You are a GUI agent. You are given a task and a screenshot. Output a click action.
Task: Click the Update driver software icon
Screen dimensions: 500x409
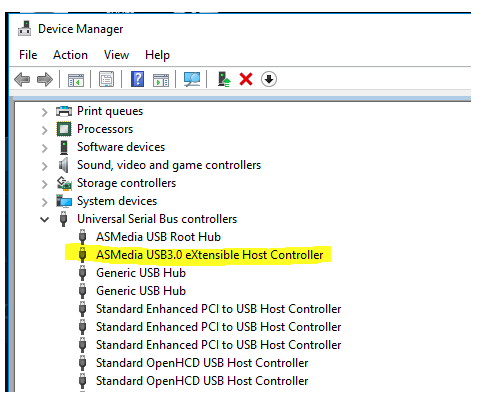(224, 79)
